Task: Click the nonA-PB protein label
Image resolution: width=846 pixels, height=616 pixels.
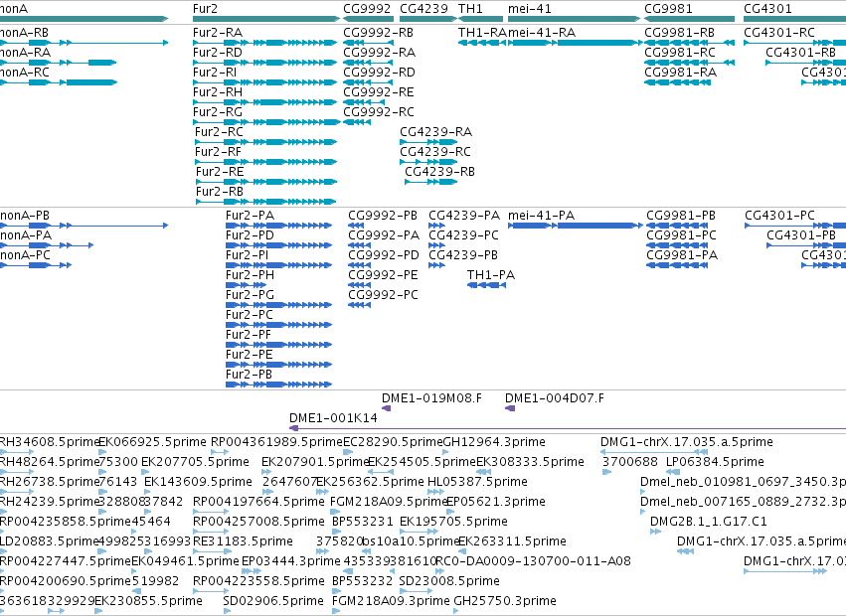Action: click(25, 216)
